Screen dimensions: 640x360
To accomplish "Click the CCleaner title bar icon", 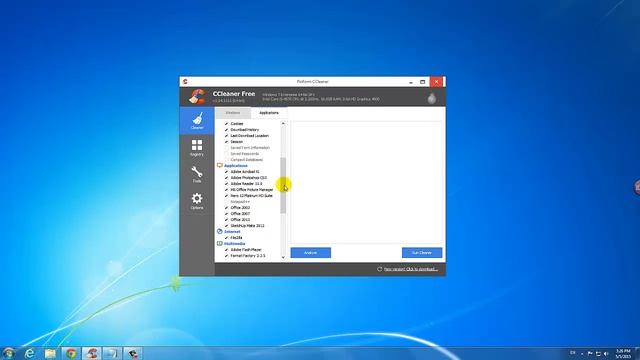I will pyautogui.click(x=185, y=82).
